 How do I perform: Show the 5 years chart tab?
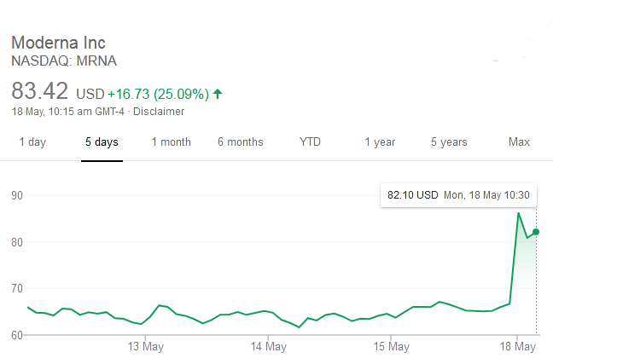(449, 142)
